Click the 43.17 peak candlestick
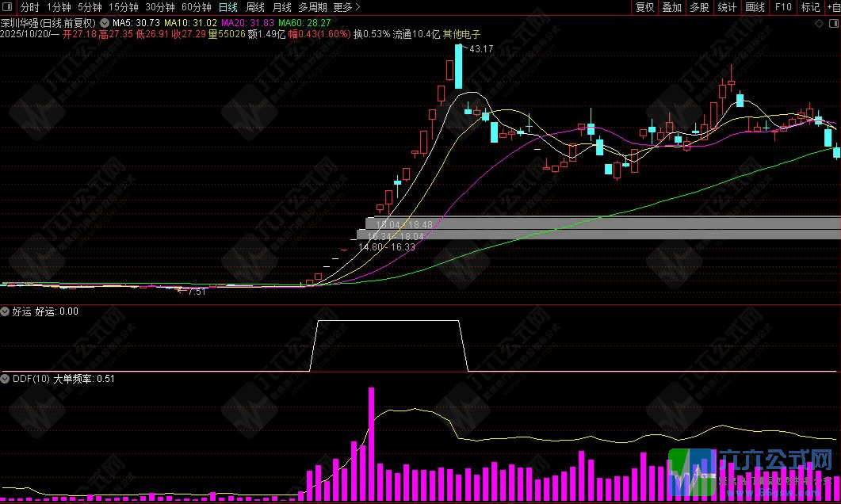The height and width of the screenshot is (504, 841). [x=458, y=67]
